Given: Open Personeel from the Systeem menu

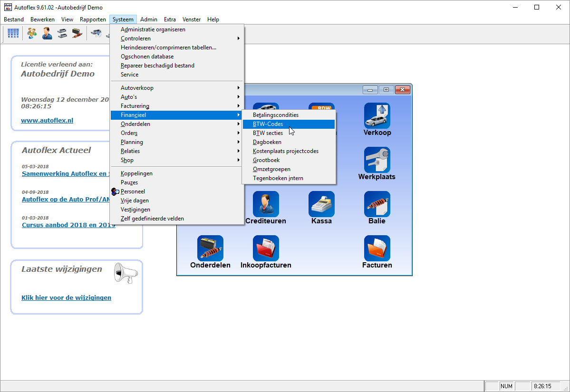Looking at the screenshot, I should pyautogui.click(x=177, y=191).
